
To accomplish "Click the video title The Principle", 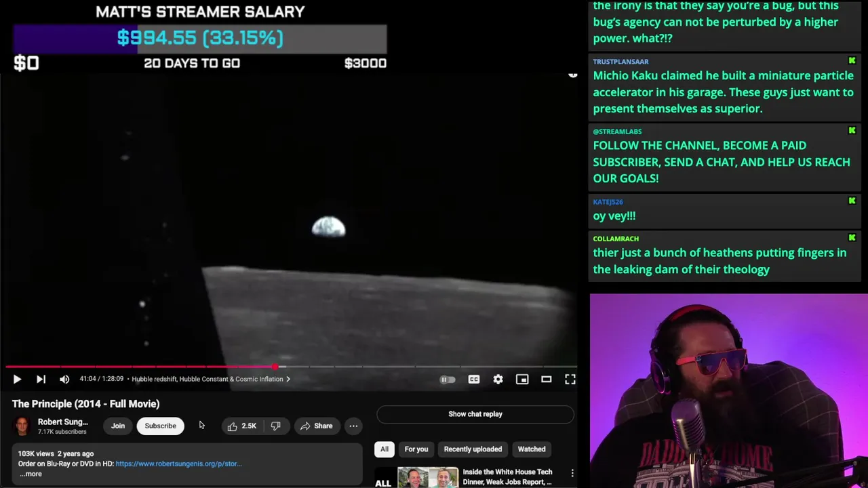I will 85,404.
